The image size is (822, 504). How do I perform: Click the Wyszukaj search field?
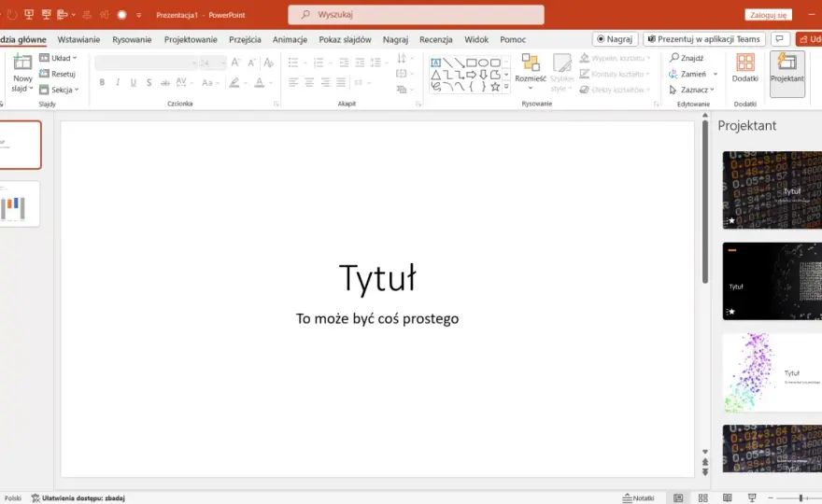[416, 15]
